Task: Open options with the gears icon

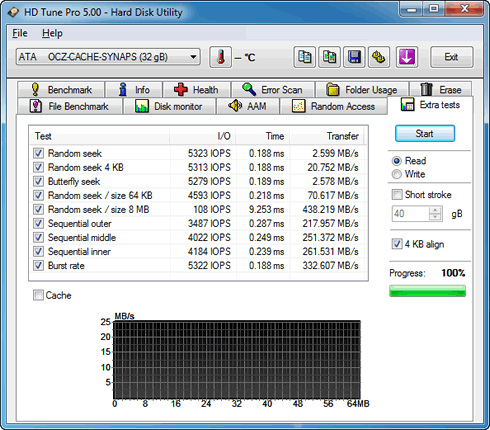Action: point(379,57)
